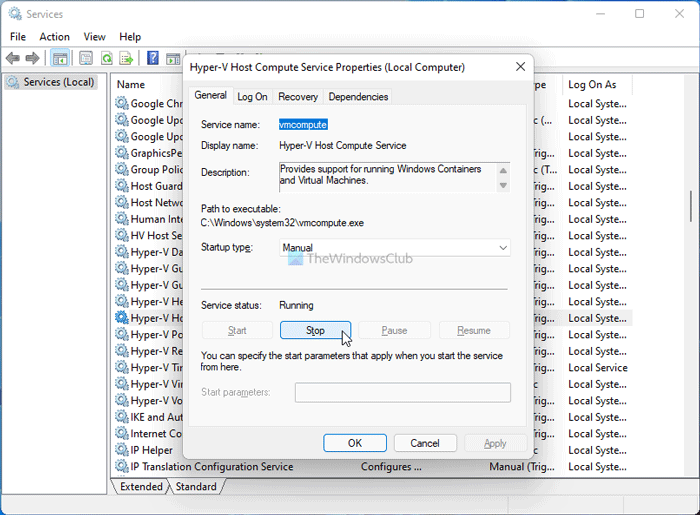
Task: Click gear icon of Internet Connection service
Action: [122, 433]
